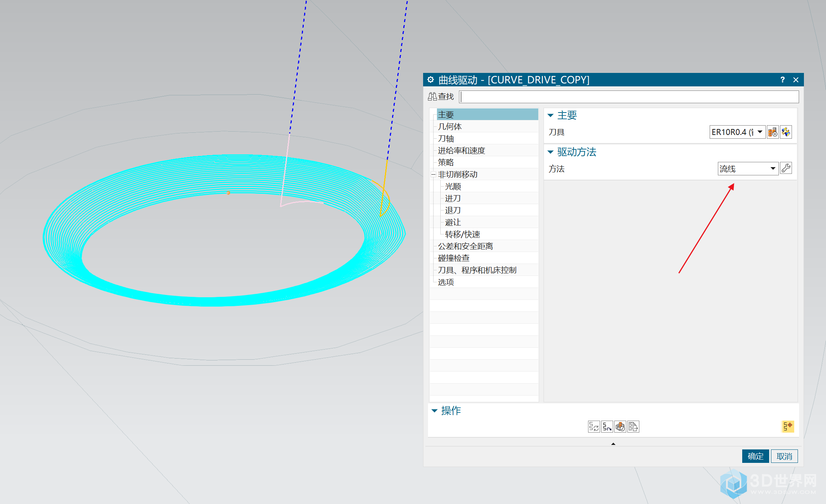Collapse the 主要 section

click(550, 115)
